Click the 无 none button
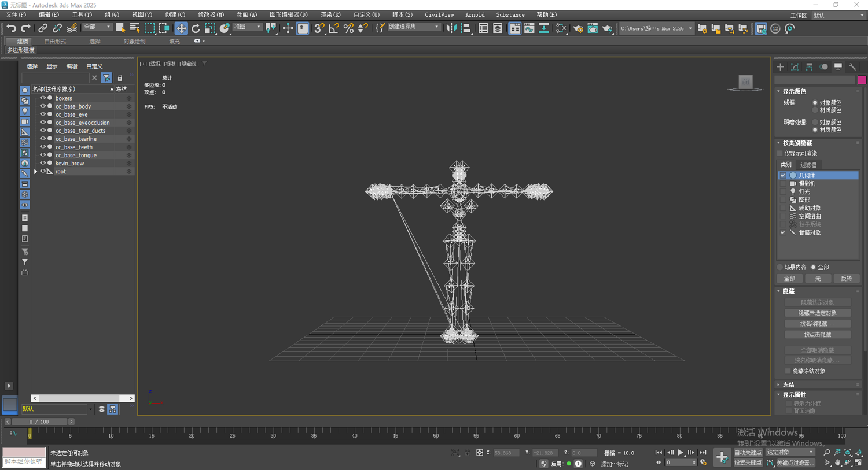868x470 pixels. [818, 279]
